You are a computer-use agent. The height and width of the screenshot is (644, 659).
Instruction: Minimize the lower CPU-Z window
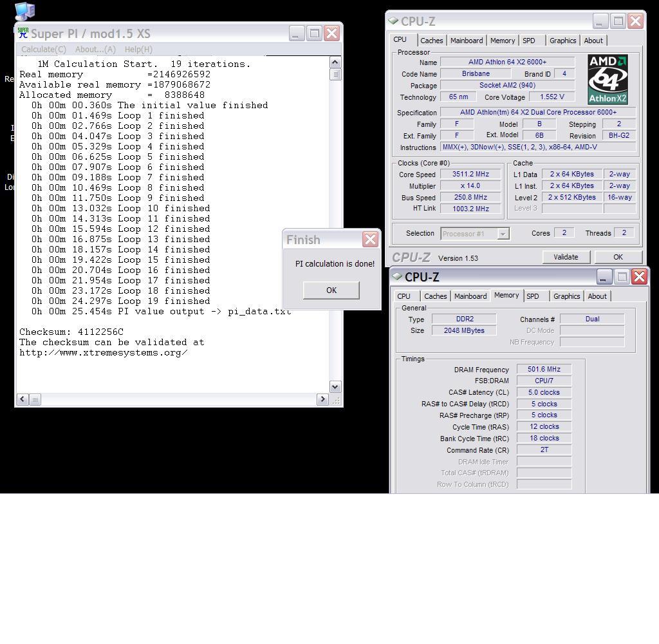click(604, 276)
